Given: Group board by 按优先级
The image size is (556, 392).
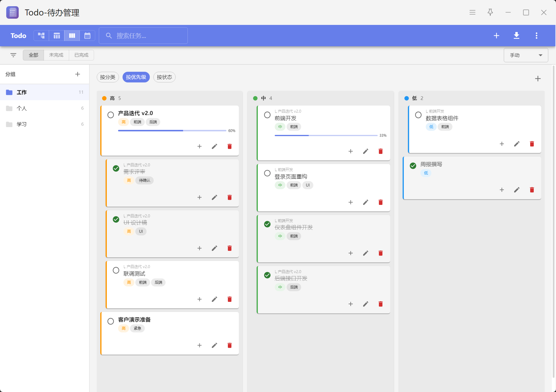Looking at the screenshot, I should tap(136, 77).
